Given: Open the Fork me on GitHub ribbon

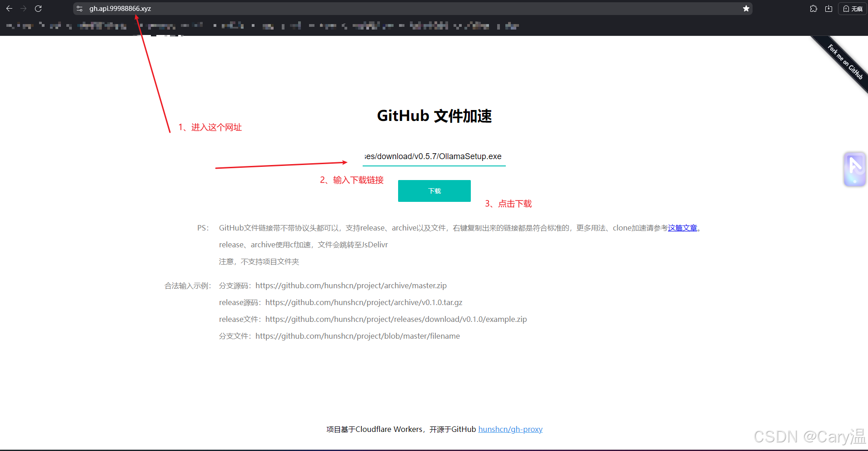Looking at the screenshot, I should tap(845, 61).
